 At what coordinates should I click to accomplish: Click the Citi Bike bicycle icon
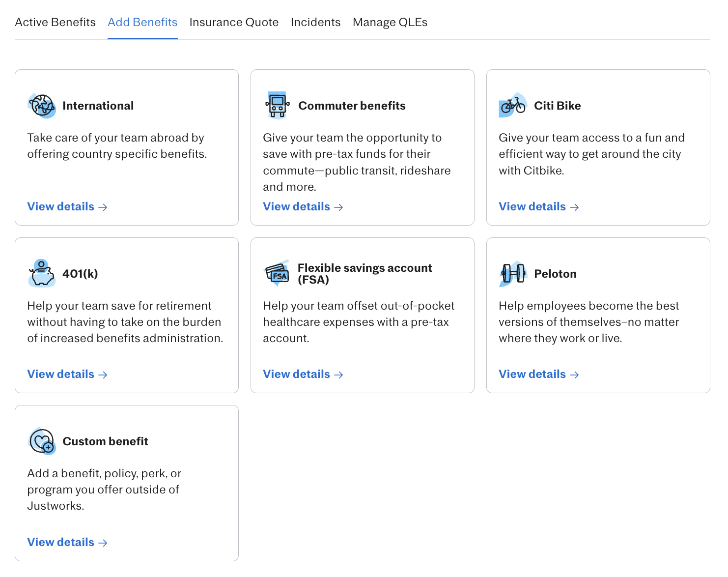[513, 105]
